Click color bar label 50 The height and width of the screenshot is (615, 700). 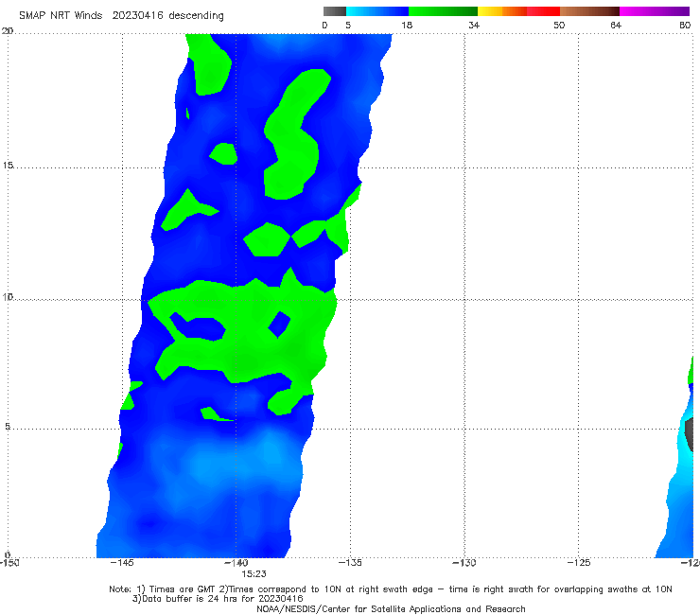click(x=559, y=26)
